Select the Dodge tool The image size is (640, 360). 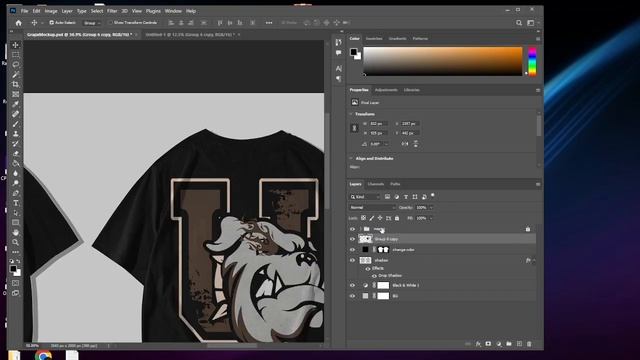pyautogui.click(x=16, y=183)
